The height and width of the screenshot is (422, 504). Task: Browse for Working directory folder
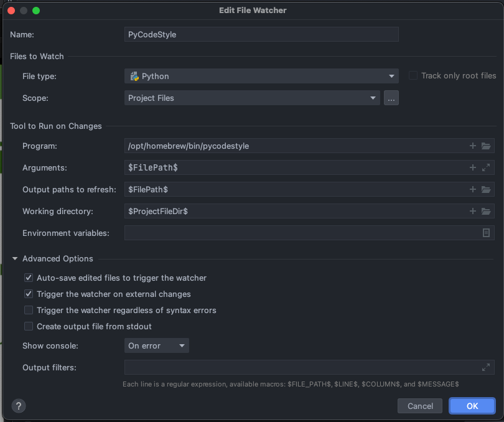tap(486, 212)
